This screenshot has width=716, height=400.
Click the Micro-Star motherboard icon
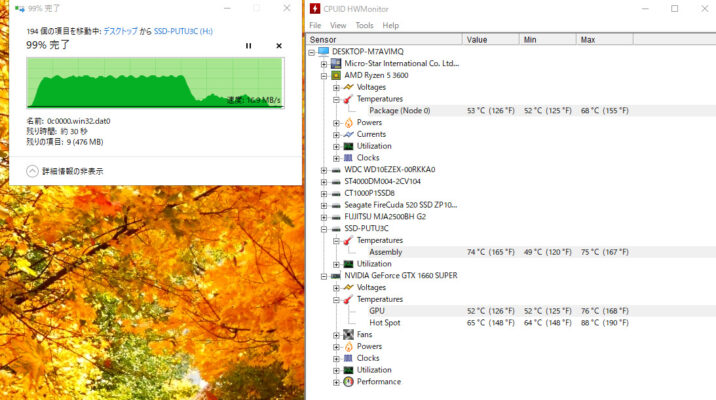coord(336,63)
